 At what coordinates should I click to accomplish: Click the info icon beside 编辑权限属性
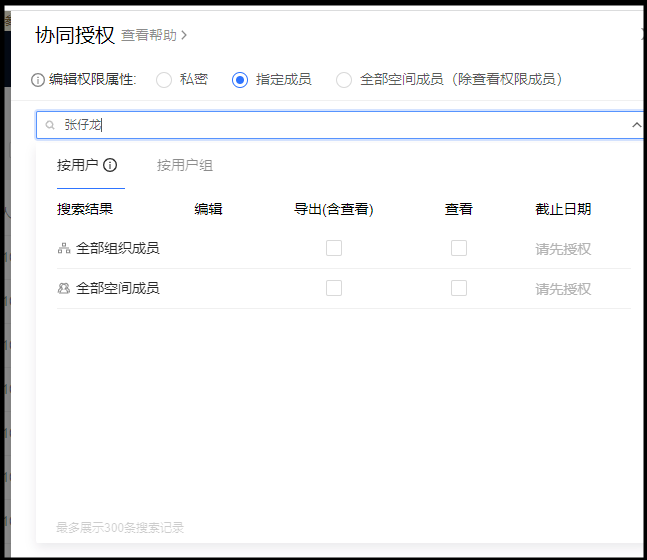38,80
